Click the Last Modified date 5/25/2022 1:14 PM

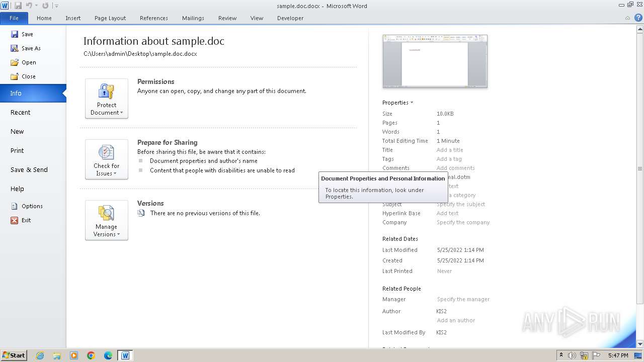(460, 250)
